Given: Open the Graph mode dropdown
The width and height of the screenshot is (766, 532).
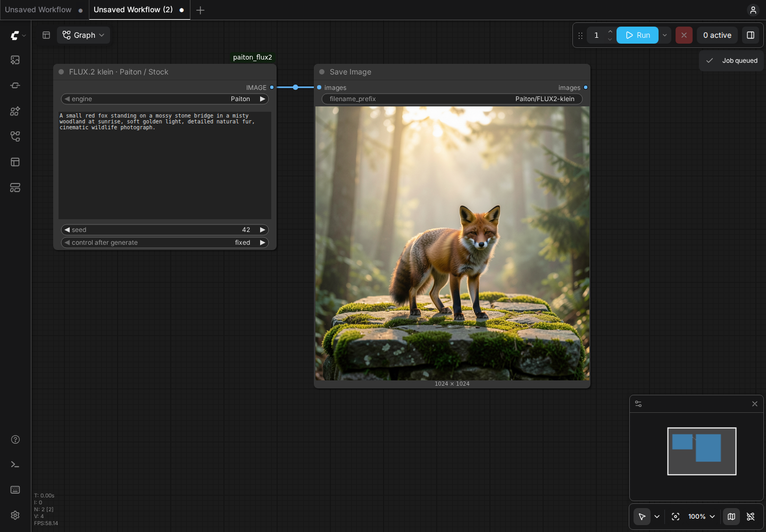Looking at the screenshot, I should point(84,35).
